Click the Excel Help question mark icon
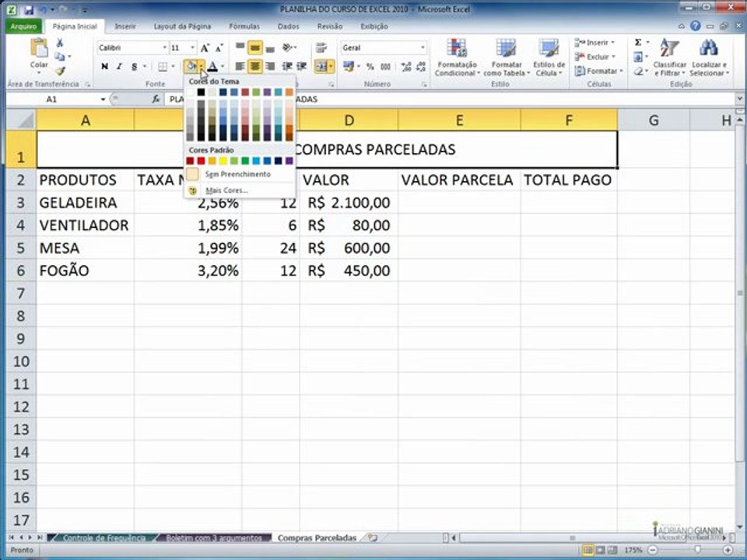This screenshot has height=560, width=747. pos(696,26)
